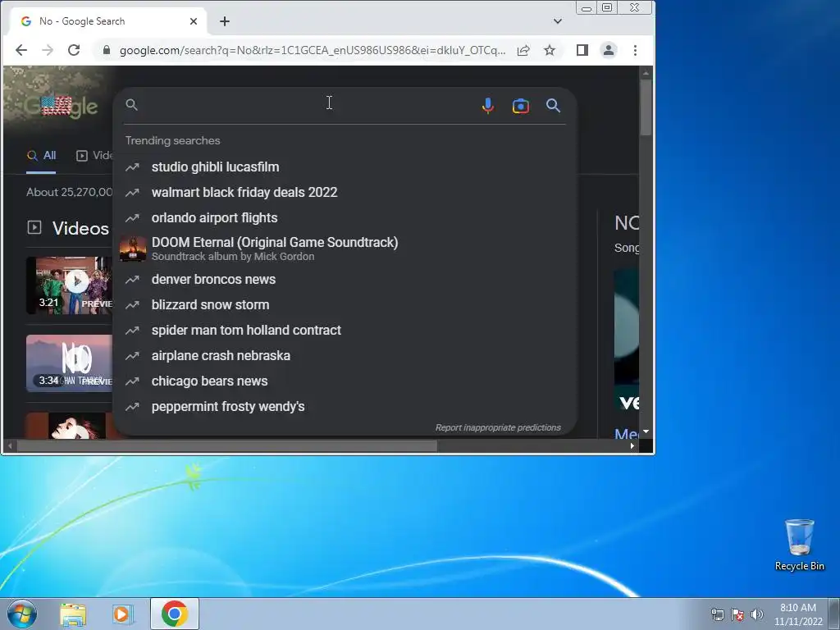Bookmark this tab with the star icon
This screenshot has height=630, width=840.
coord(550,50)
